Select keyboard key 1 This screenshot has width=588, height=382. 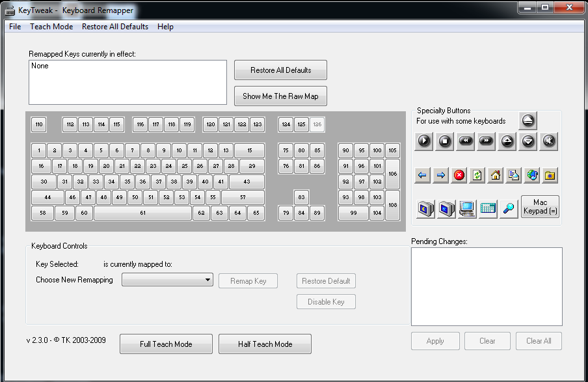tap(39, 150)
